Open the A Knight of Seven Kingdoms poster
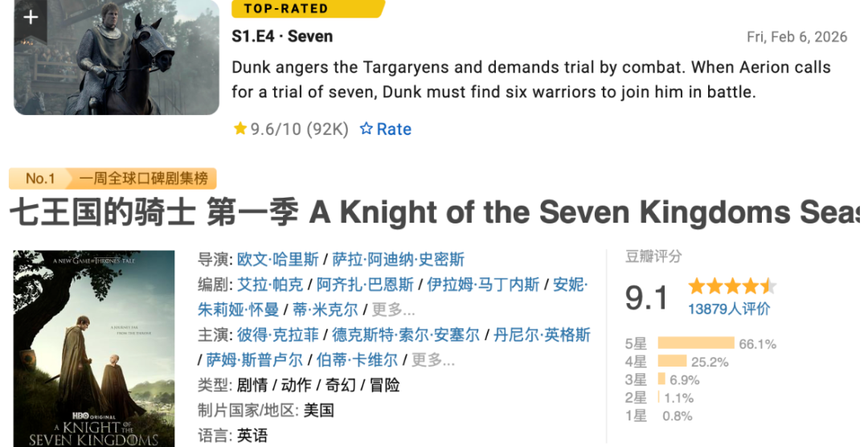 pyautogui.click(x=94, y=348)
